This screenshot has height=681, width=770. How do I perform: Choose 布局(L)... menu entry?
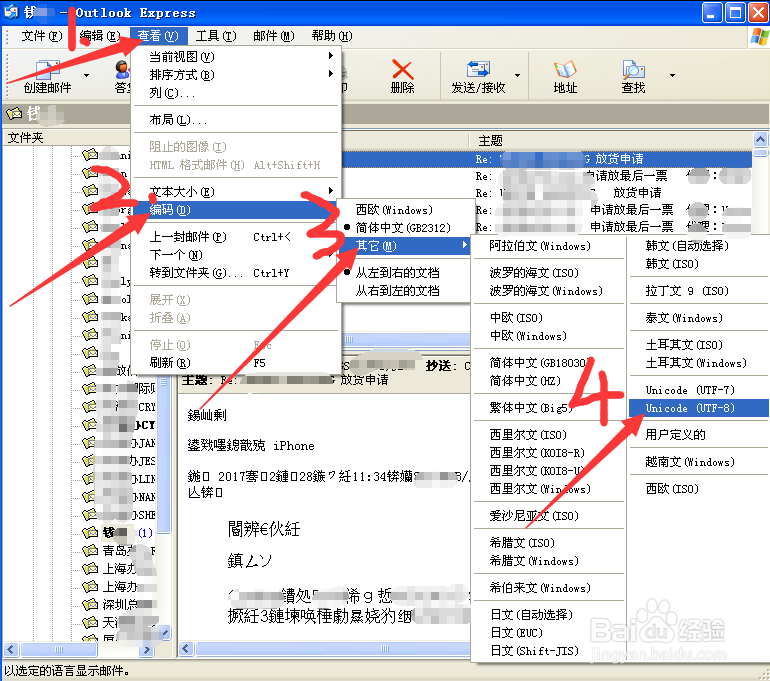click(x=236, y=120)
